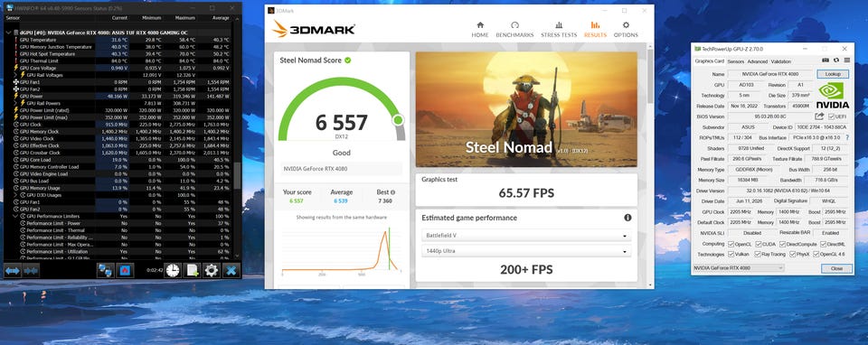Collapse GPU Performance Limiters row
Viewport: 868px width, 345px height.
click(15, 216)
